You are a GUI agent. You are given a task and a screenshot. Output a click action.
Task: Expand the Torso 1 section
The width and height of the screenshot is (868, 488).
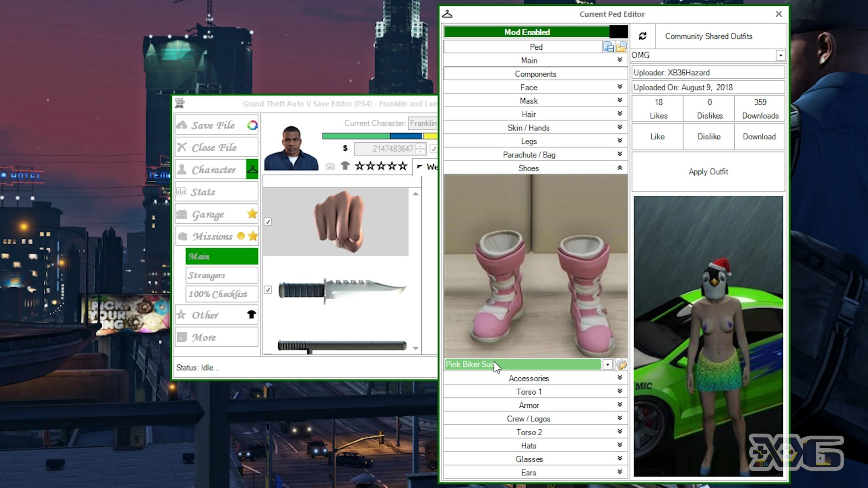coord(535,392)
